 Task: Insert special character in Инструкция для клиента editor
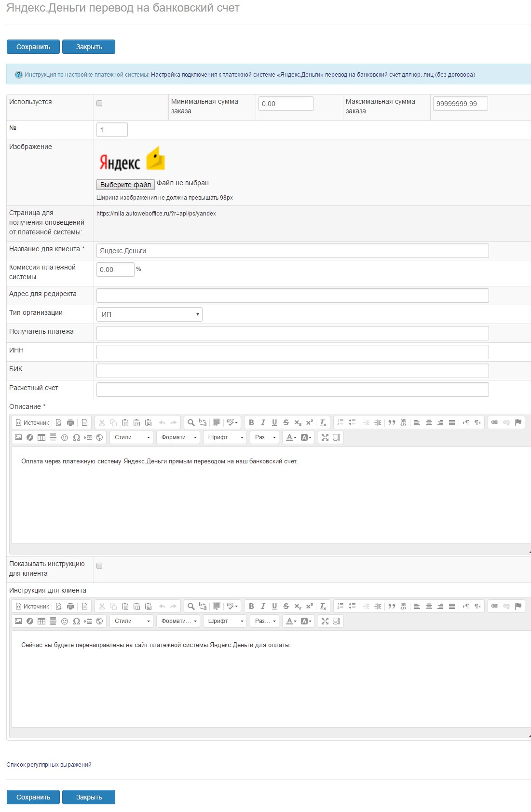tap(76, 621)
